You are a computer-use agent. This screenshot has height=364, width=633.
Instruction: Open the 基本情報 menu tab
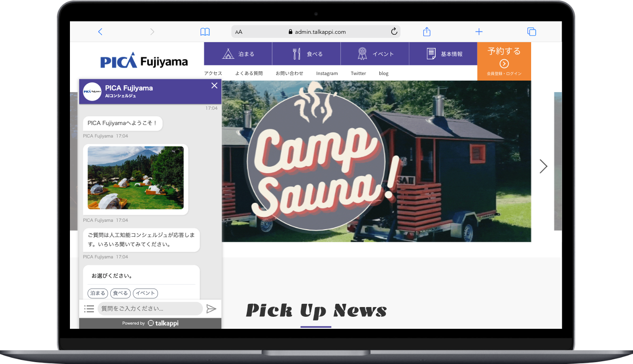[x=444, y=54]
